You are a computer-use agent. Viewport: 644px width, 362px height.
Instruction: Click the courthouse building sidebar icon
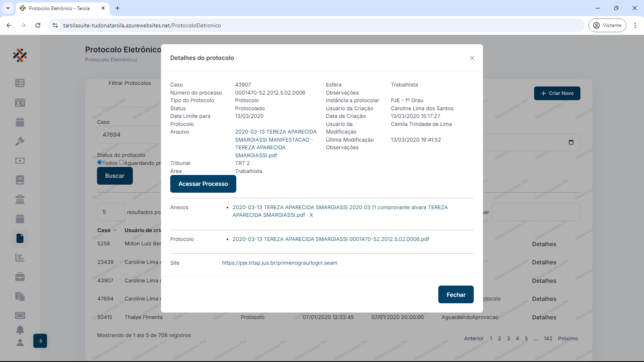(x=20, y=199)
